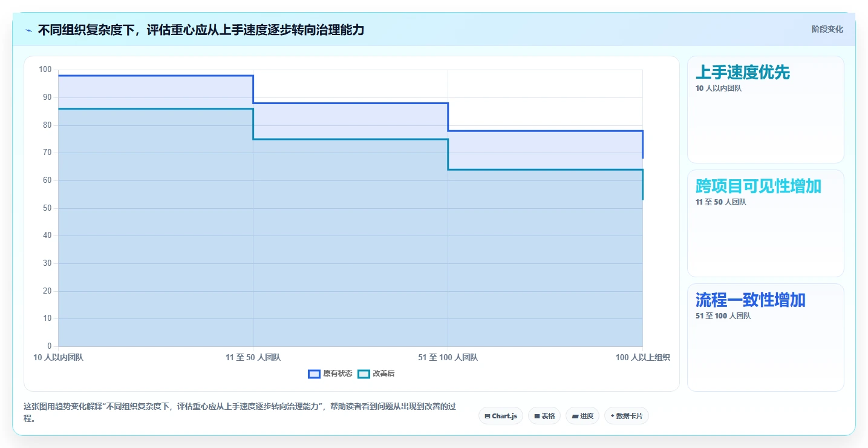Toggle the 改善后 legend series
868x448 pixels.
point(376,374)
